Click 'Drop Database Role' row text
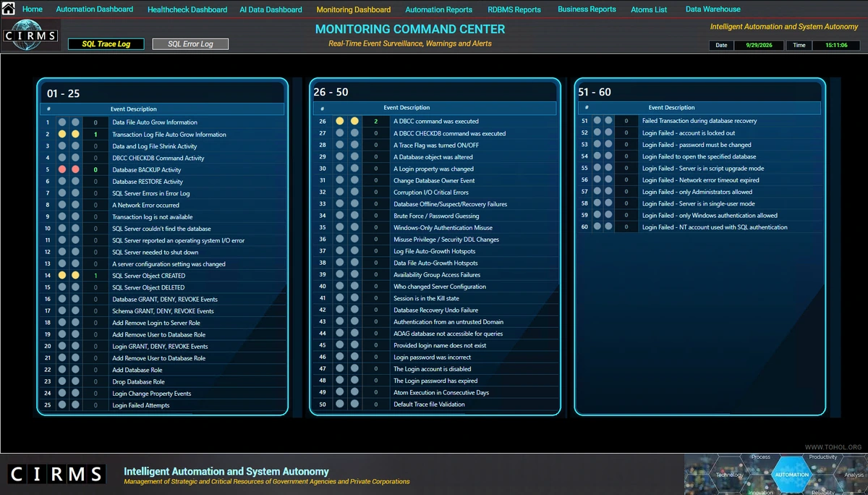868x495 pixels. [138, 382]
